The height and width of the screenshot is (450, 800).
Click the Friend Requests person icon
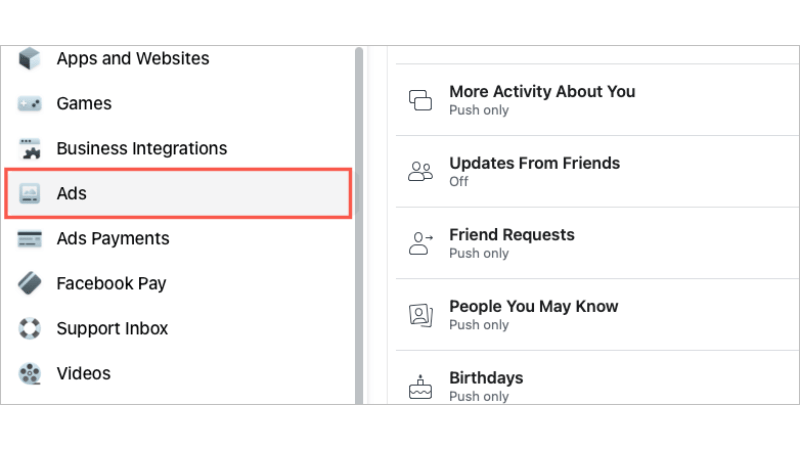coord(420,243)
